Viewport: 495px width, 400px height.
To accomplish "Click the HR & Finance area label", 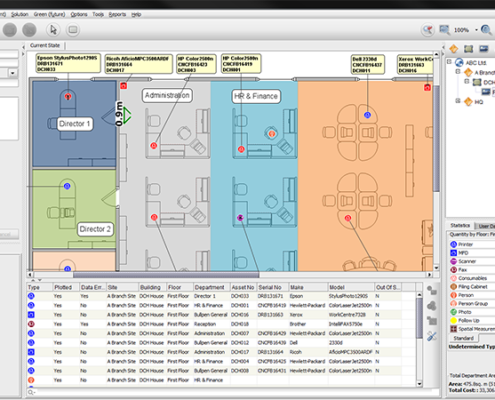I will [256, 96].
